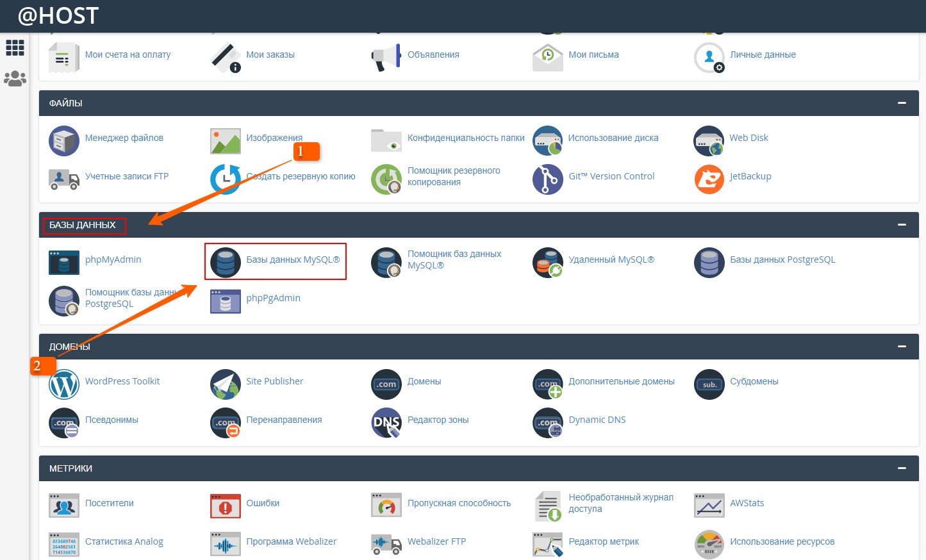
Task: Open the Домены link
Action: (x=424, y=381)
